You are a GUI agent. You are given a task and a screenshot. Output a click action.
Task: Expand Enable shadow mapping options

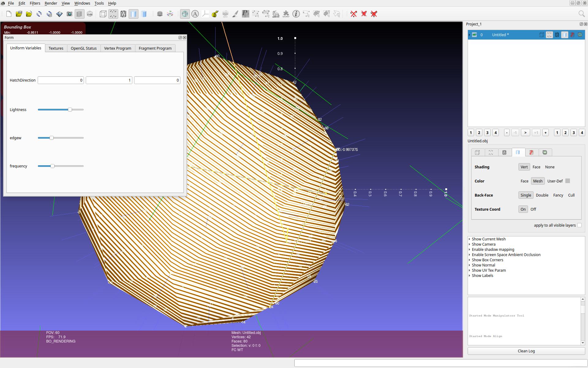pyautogui.click(x=469, y=250)
